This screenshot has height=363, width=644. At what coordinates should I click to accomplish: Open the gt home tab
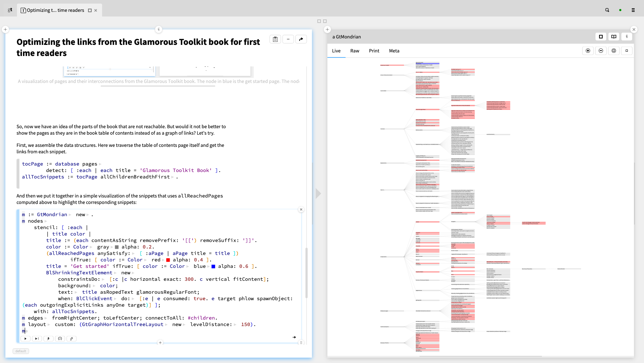click(10, 10)
